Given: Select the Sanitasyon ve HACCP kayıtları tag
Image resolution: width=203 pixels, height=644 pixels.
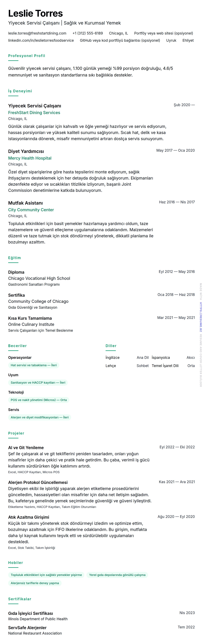Looking at the screenshot, I should pyautogui.click(x=38, y=382).
